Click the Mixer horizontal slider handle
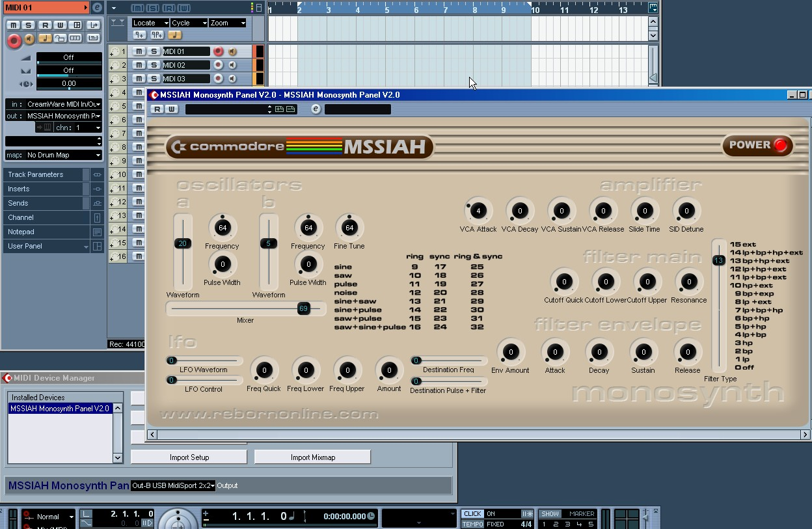 (x=303, y=308)
